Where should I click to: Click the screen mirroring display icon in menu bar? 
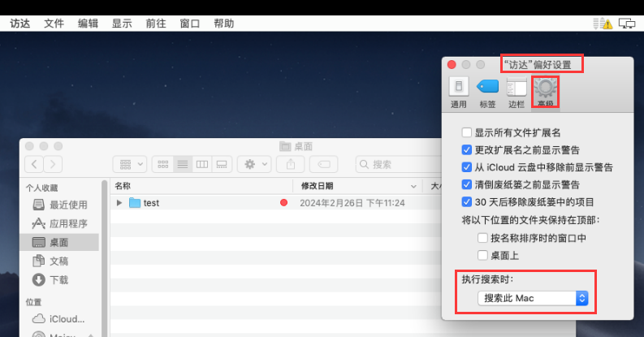627,24
